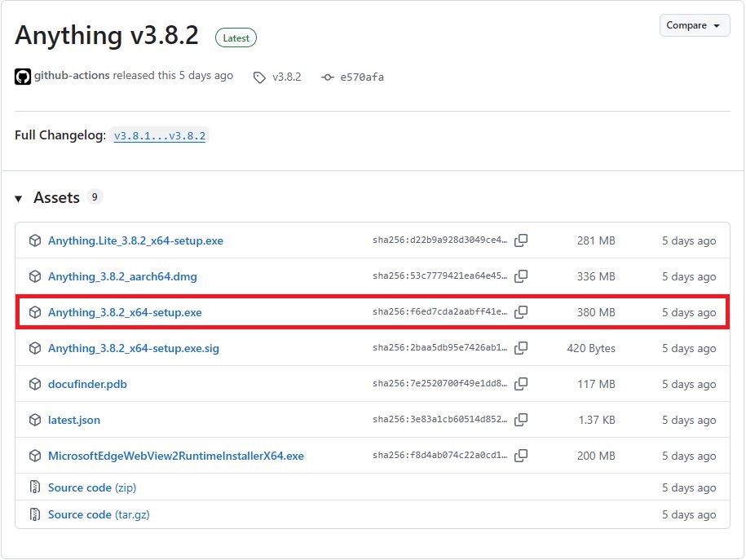Copy sha256 for Anything.Lite_3.8.2_x64-setup.exe

tap(521, 240)
